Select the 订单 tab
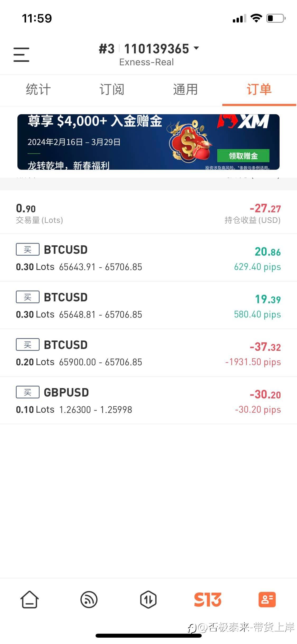Screen dimensions: 297x644 [259, 89]
